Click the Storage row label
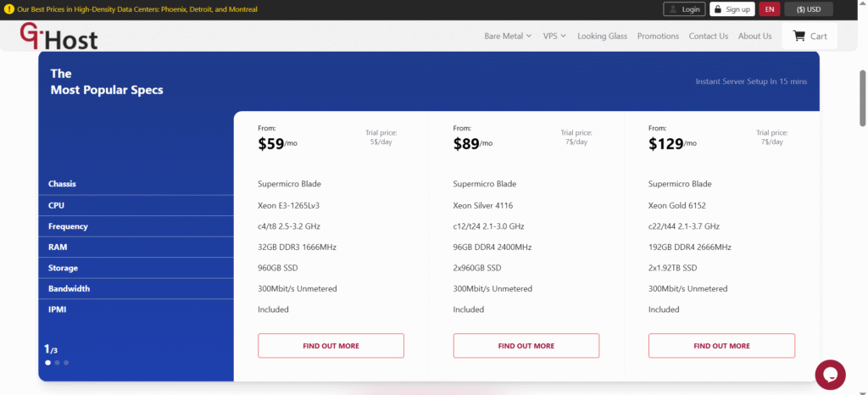 point(63,268)
